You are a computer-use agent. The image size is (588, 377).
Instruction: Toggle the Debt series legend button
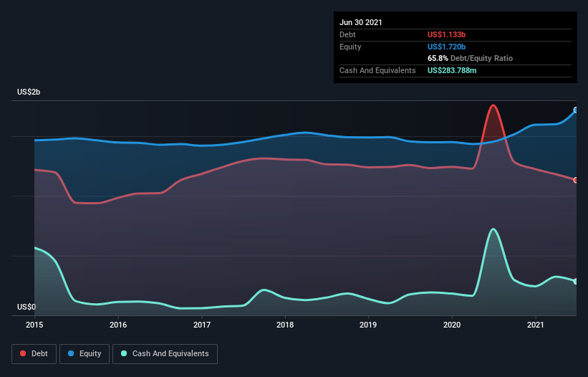(34, 354)
